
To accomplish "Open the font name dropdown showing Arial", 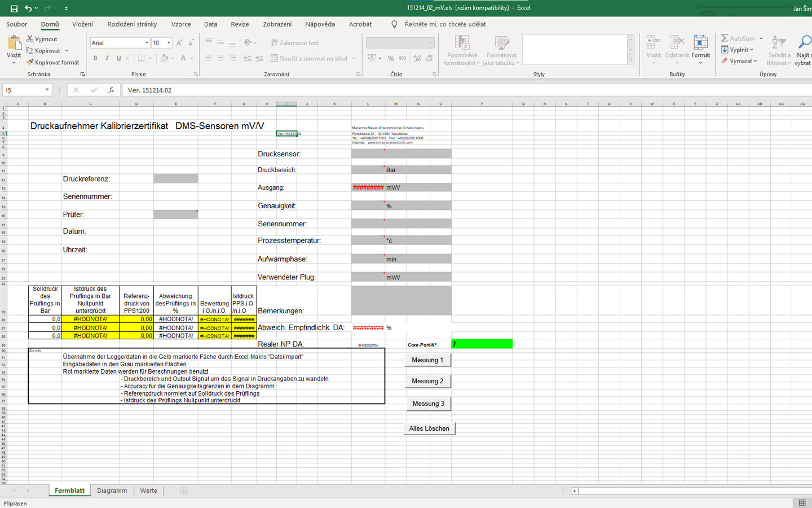I will (147, 43).
